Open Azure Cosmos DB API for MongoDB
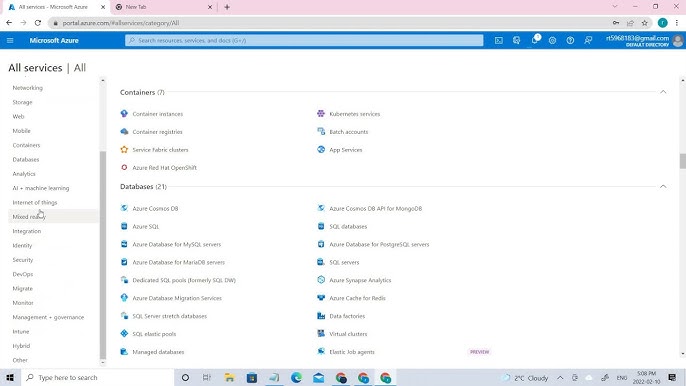Viewport: 686px width, 386px height. 375,209
